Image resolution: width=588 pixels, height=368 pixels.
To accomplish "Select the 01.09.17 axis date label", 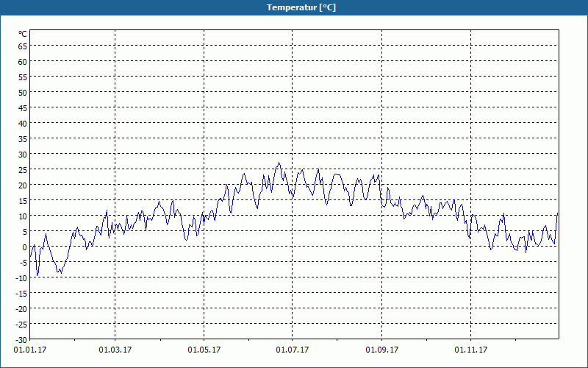I will pyautogui.click(x=382, y=350).
